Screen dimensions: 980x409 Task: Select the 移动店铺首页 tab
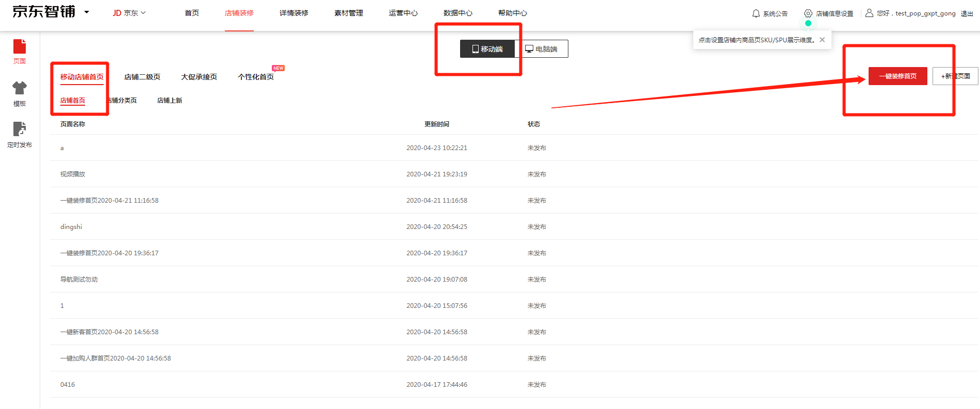click(82, 77)
